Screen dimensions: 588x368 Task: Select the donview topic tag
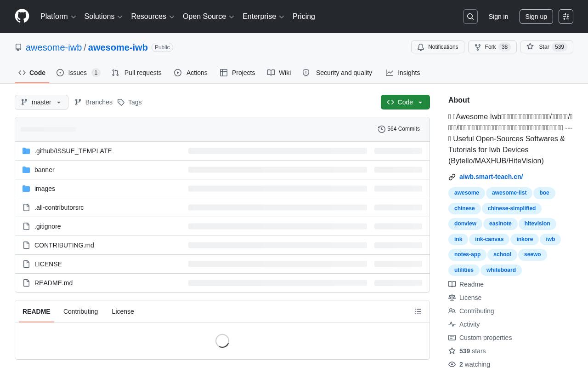(465, 224)
